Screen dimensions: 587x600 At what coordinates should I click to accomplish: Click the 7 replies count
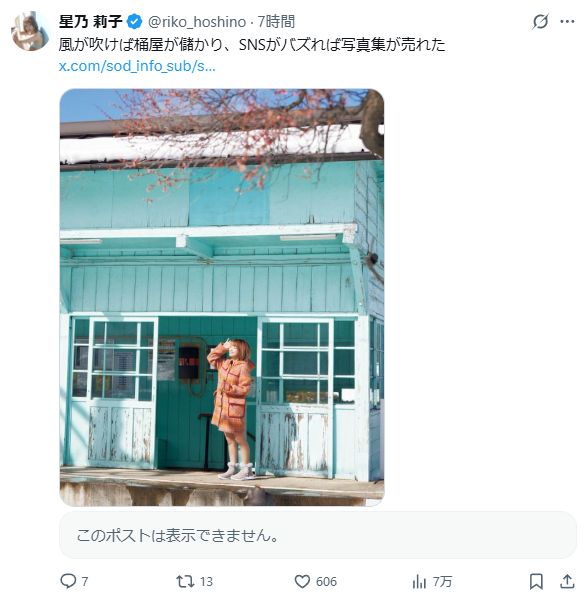click(x=85, y=582)
